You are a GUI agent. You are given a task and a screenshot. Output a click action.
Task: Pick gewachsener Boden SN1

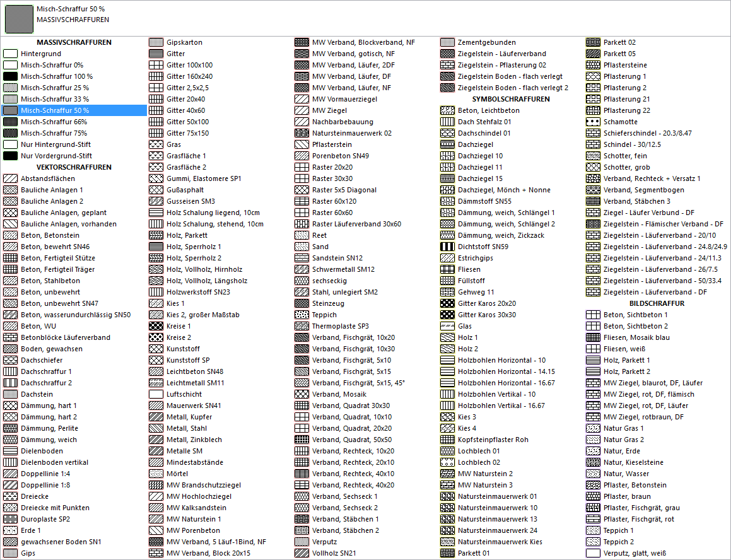(61, 542)
